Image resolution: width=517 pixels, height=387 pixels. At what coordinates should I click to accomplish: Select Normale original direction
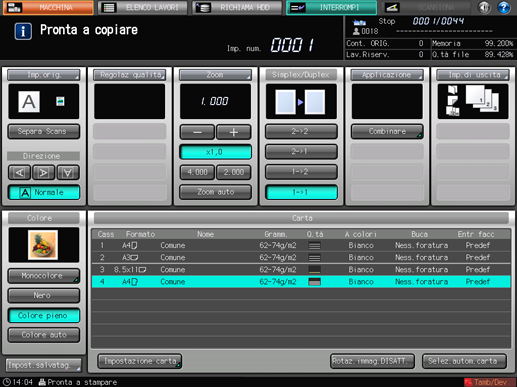[x=44, y=192]
